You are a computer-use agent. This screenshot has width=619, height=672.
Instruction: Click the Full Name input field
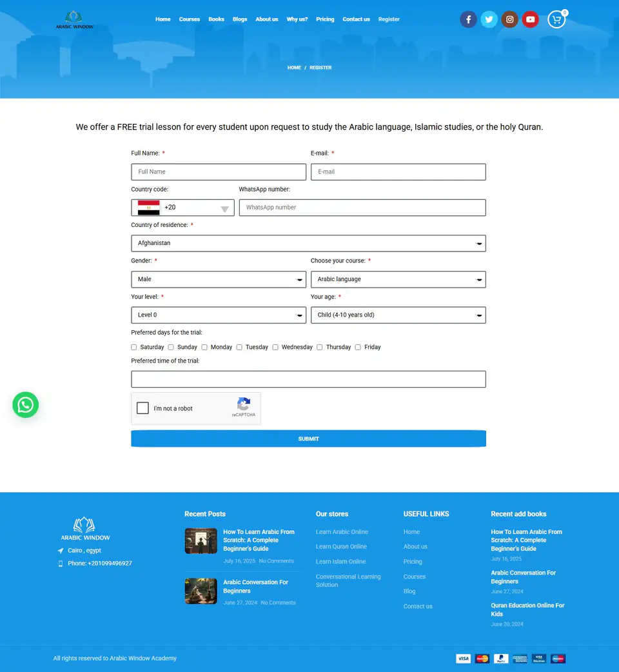click(219, 172)
